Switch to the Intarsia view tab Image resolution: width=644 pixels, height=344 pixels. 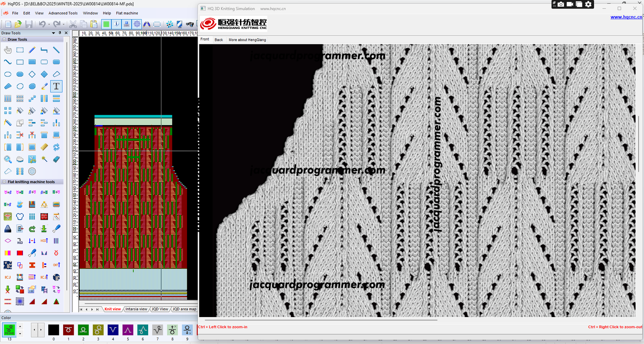[x=136, y=309]
